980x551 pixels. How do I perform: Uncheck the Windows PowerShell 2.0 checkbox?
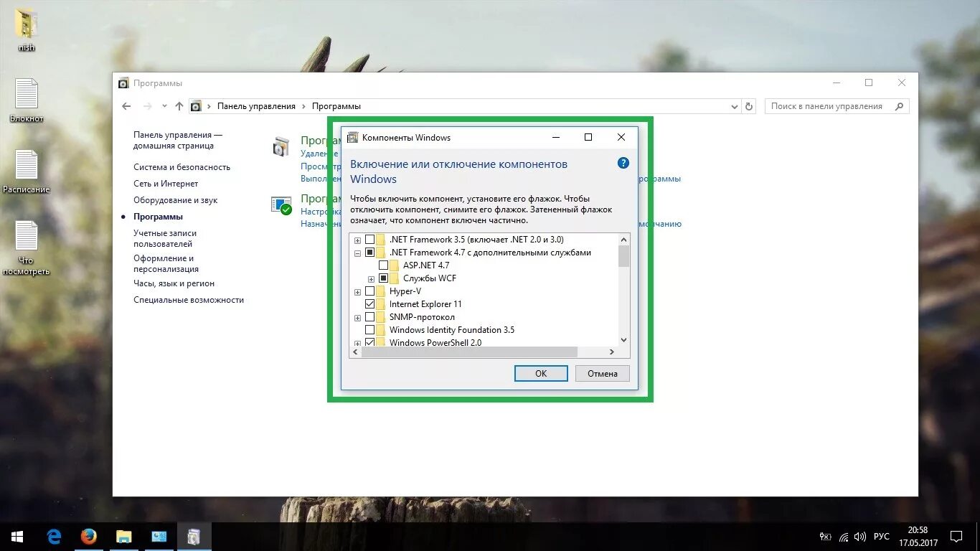click(x=370, y=343)
